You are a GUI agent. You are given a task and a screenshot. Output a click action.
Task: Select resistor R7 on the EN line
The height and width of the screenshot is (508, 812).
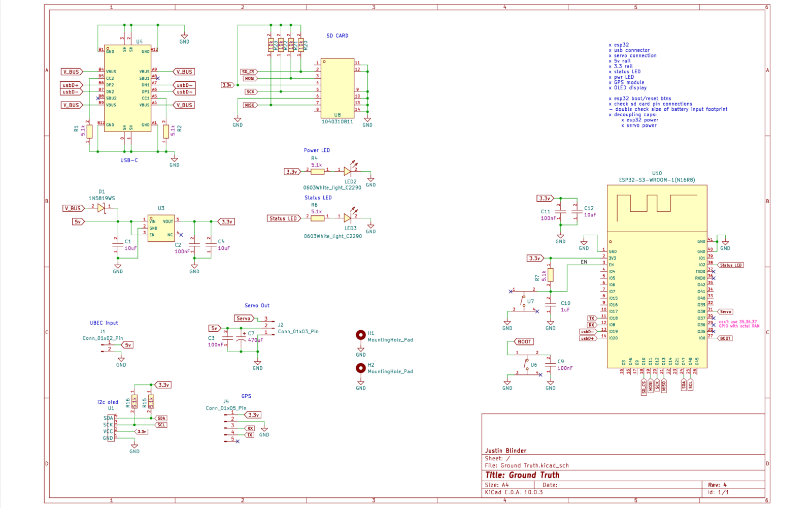pos(550,275)
